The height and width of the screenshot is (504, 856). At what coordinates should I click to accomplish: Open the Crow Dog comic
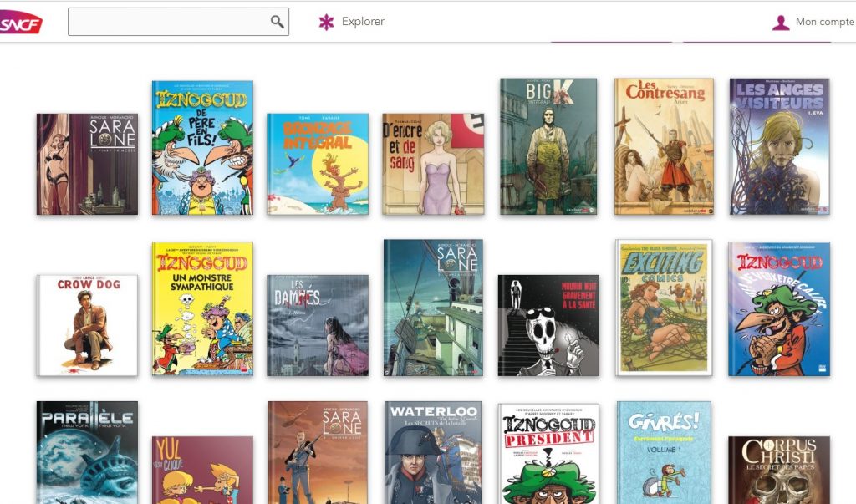coord(87,325)
